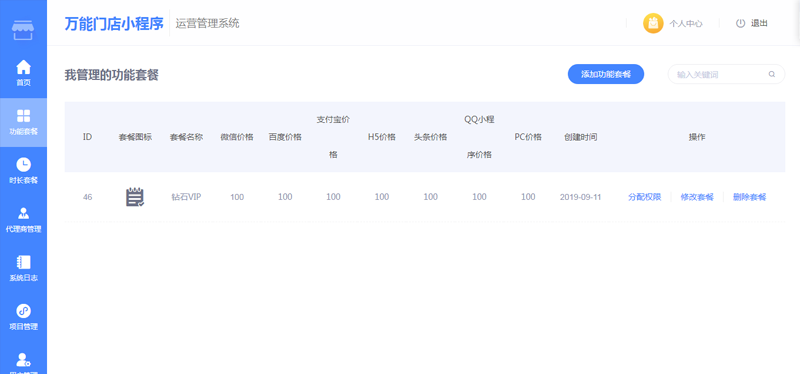Click the 钻石VIP name cell
Screen dimensions: 800x374
[x=186, y=197]
